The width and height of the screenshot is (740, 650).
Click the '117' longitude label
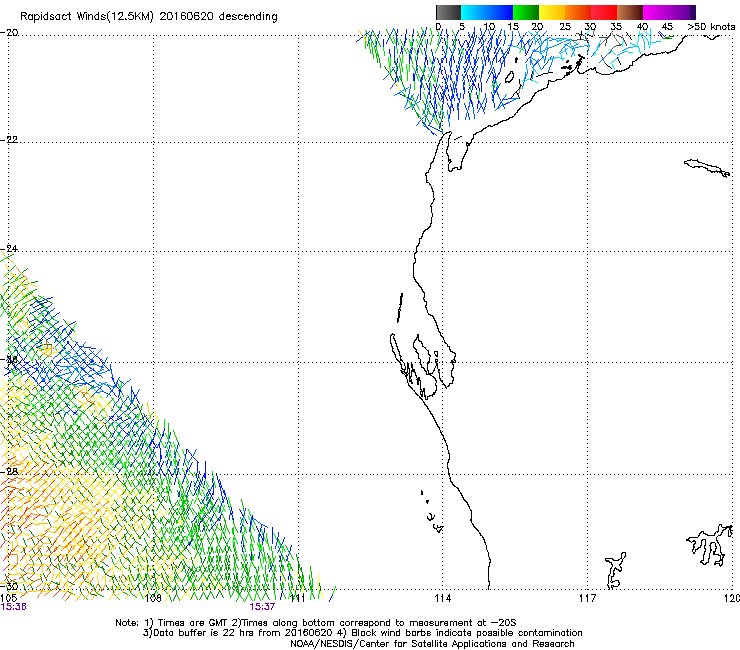tap(587, 598)
